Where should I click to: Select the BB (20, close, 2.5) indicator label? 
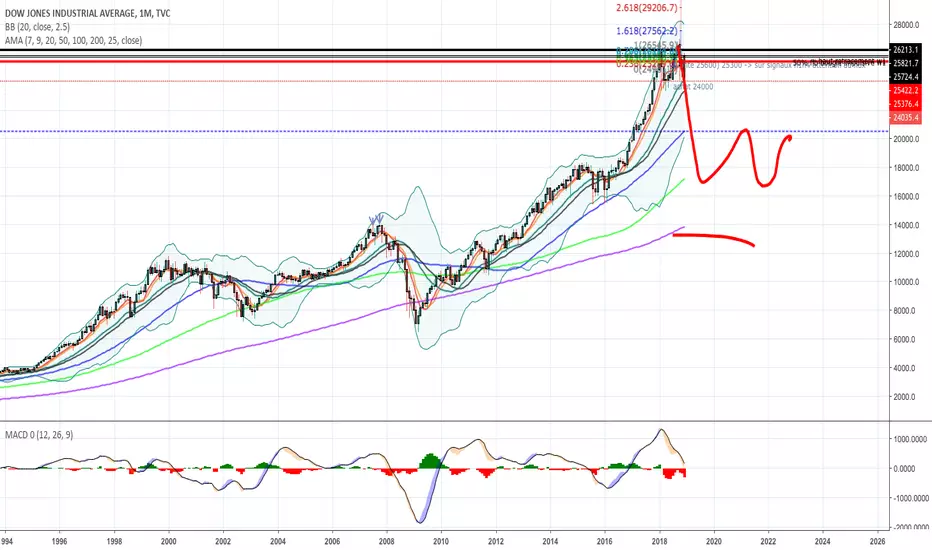pos(37,27)
